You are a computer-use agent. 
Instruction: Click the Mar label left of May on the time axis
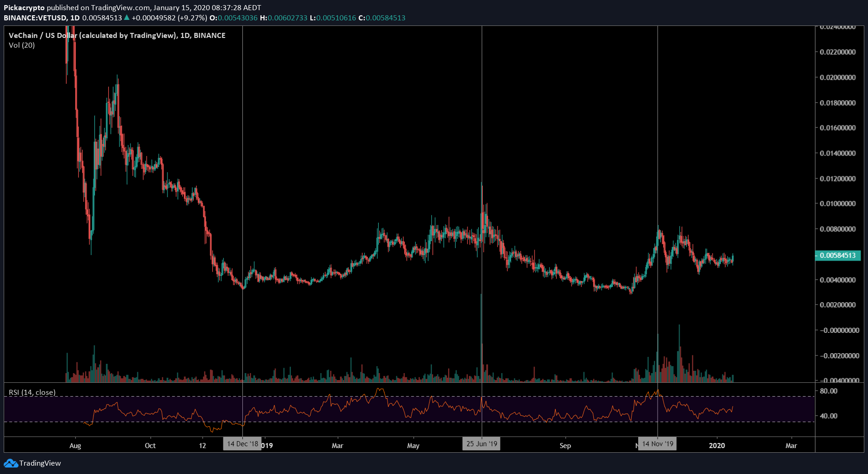click(338, 446)
